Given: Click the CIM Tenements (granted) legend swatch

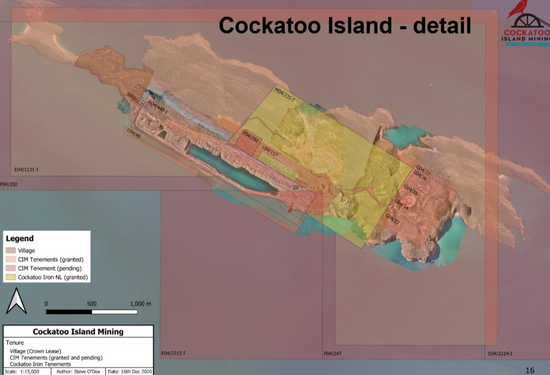Looking at the screenshot, I should tap(11, 260).
